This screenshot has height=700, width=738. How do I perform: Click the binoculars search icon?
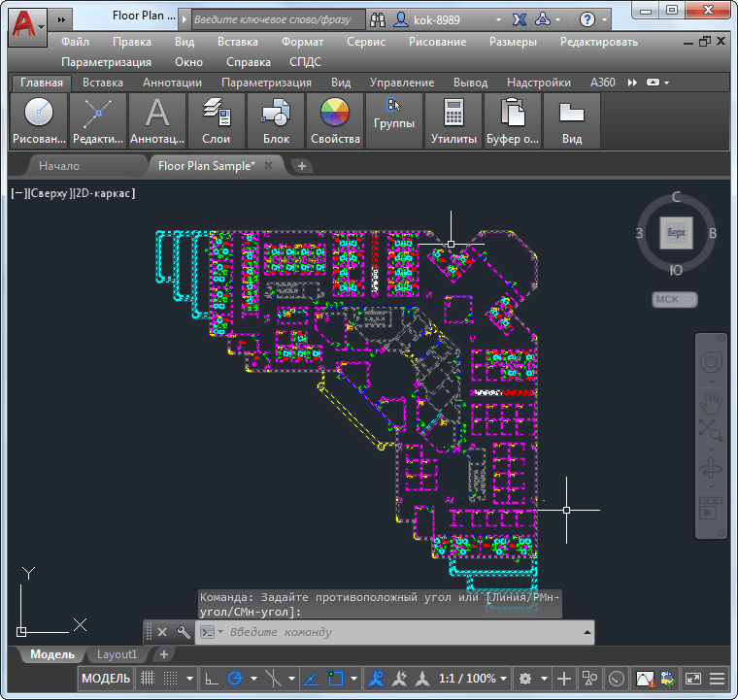click(x=378, y=19)
